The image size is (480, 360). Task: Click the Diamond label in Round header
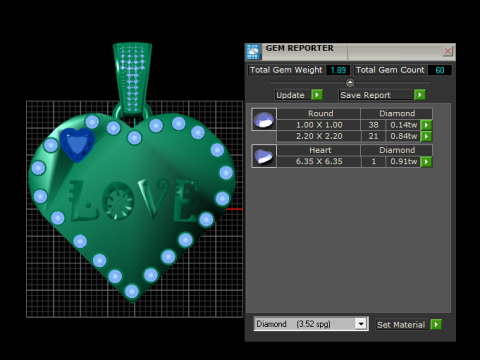click(x=397, y=114)
